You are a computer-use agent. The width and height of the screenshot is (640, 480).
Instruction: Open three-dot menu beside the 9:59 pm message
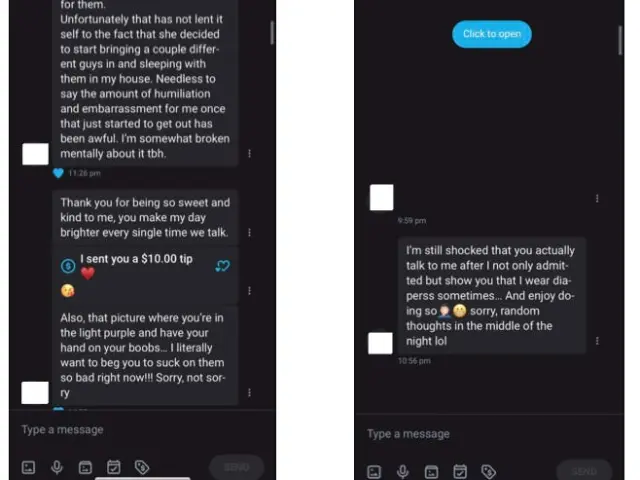(597, 198)
